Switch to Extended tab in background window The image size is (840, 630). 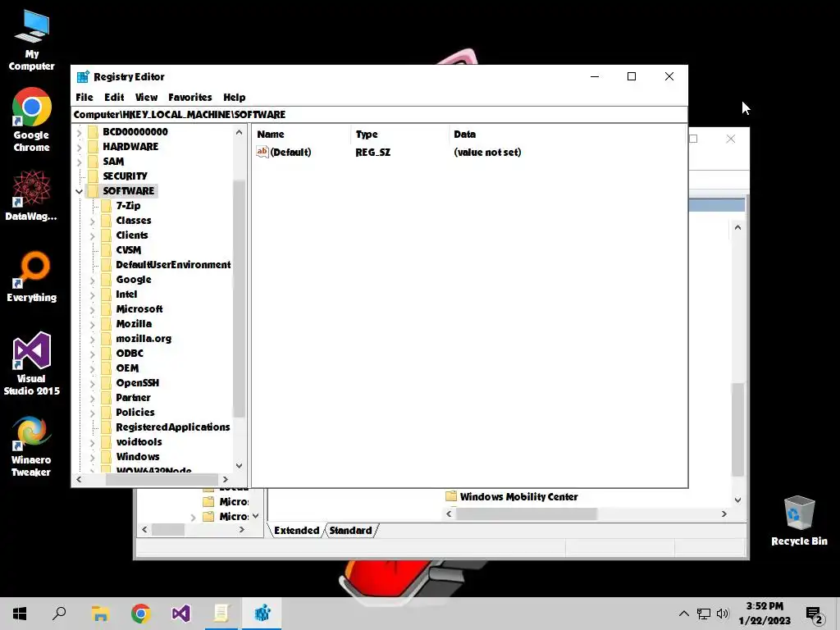[296, 531]
